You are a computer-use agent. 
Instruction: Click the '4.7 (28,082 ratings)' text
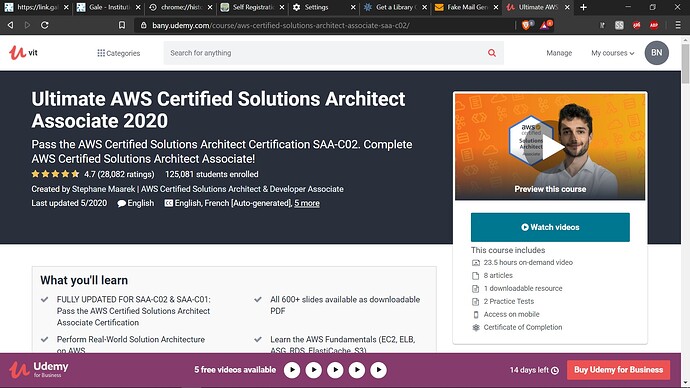(119, 174)
